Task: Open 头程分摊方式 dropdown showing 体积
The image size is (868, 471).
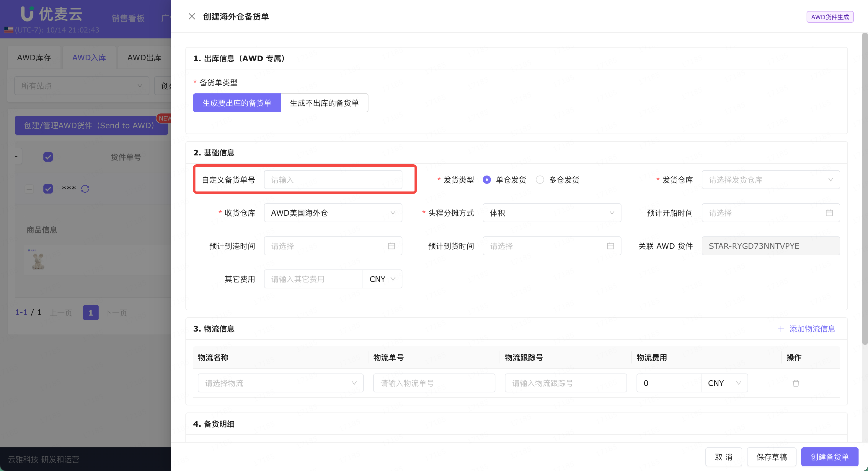Action: 552,213
